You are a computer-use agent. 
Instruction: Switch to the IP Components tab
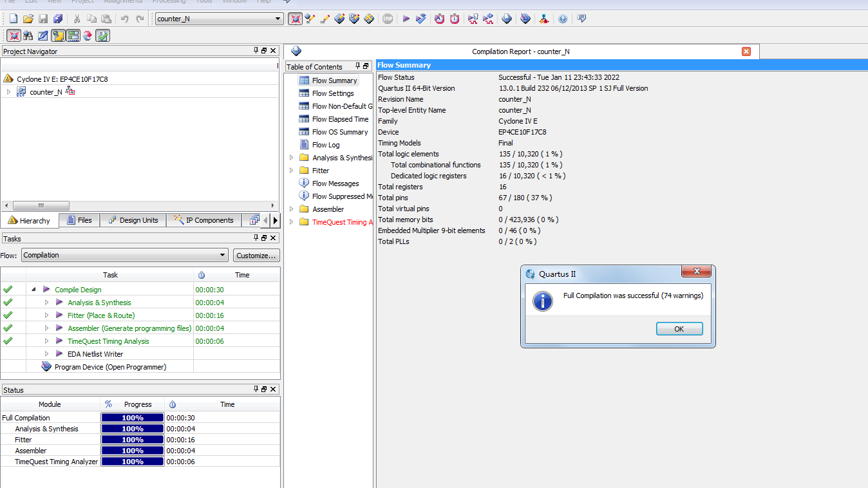pos(203,220)
